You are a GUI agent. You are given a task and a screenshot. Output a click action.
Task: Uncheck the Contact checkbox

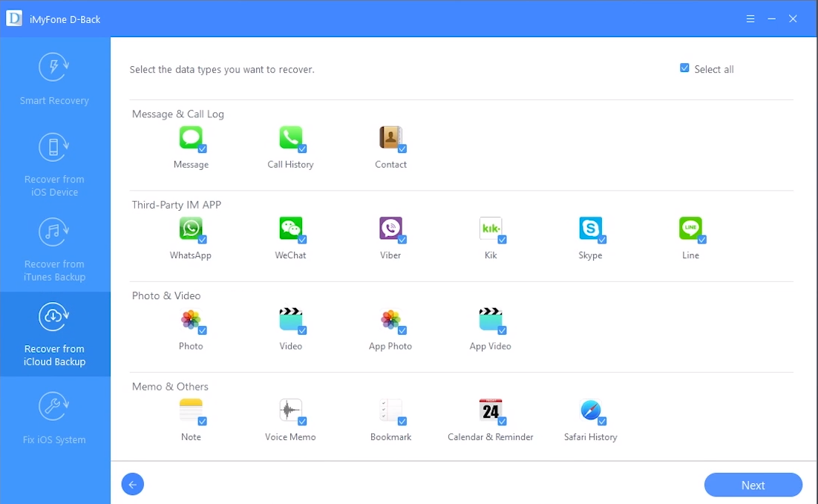(402, 148)
